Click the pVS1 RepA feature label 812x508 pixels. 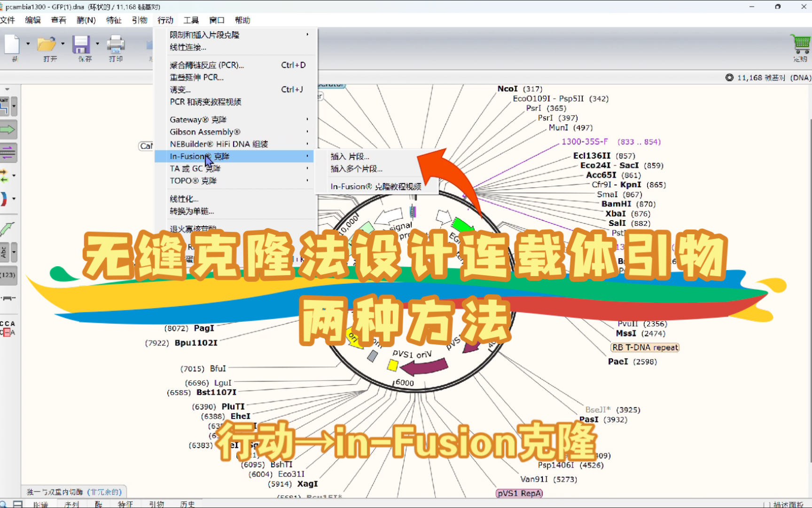(519, 493)
